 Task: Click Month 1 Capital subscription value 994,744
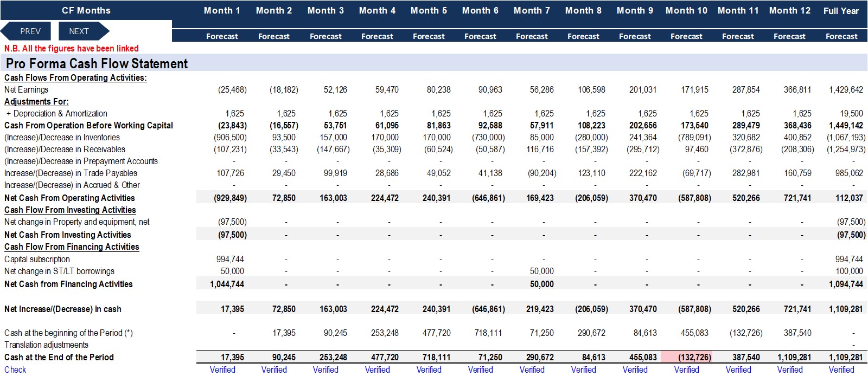click(230, 259)
